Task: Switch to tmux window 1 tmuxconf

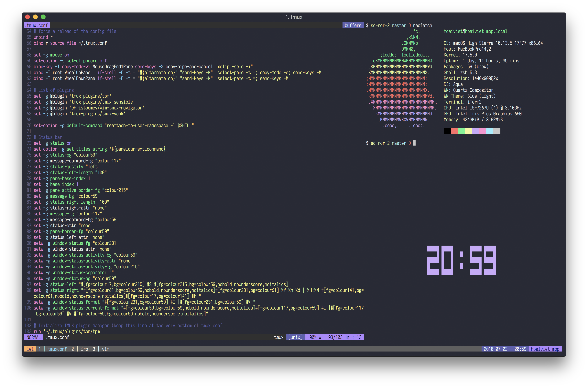Action: pyautogui.click(x=52, y=349)
